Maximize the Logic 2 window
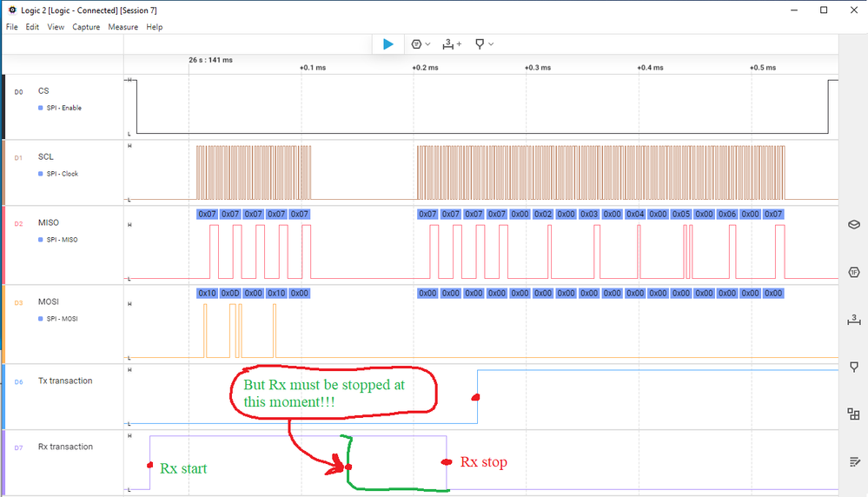 [x=824, y=10]
